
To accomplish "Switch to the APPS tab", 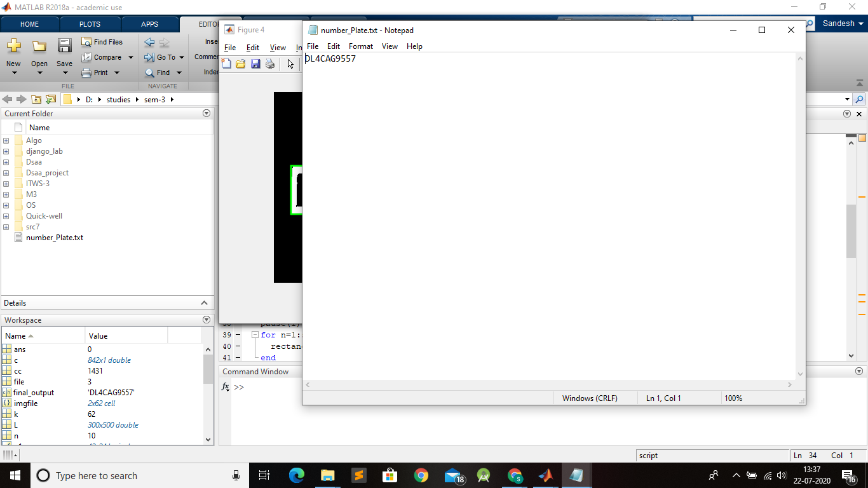I will [x=150, y=24].
